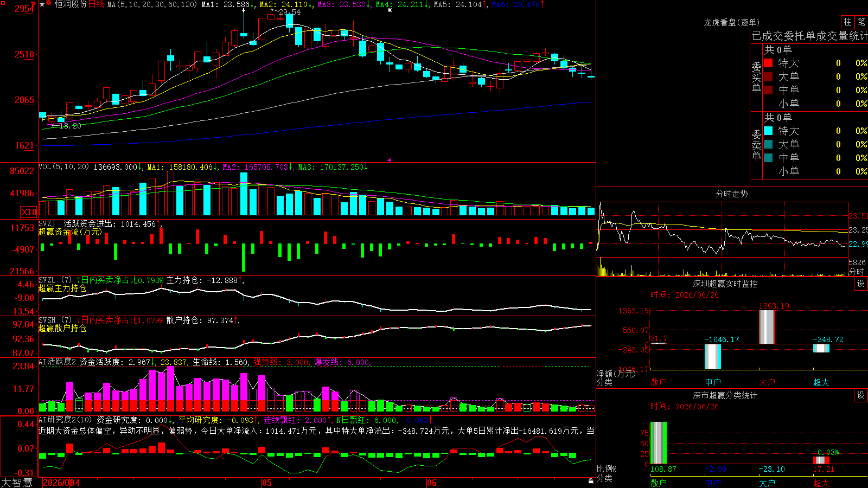Click the 05 month marker on the time axis
The height and width of the screenshot is (488, 868).
(266, 483)
